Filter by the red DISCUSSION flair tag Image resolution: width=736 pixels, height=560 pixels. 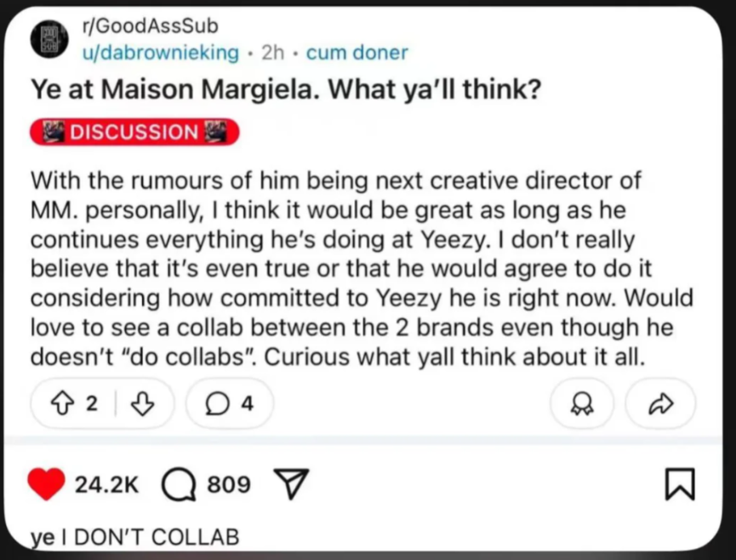[134, 132]
